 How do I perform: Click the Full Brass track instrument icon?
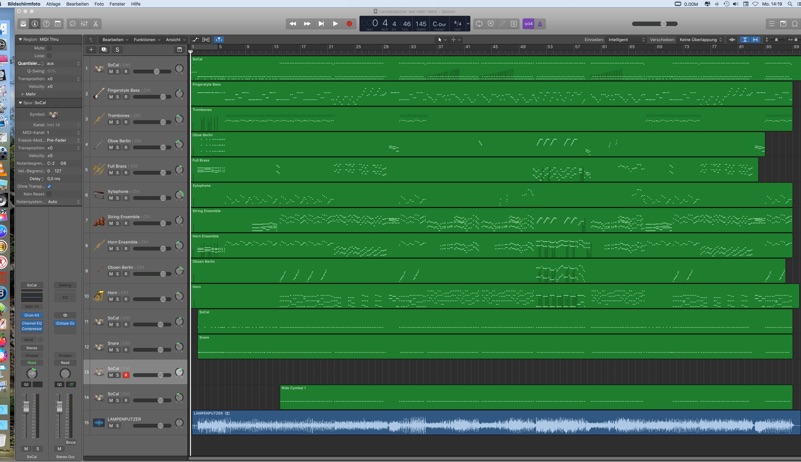[99, 170]
